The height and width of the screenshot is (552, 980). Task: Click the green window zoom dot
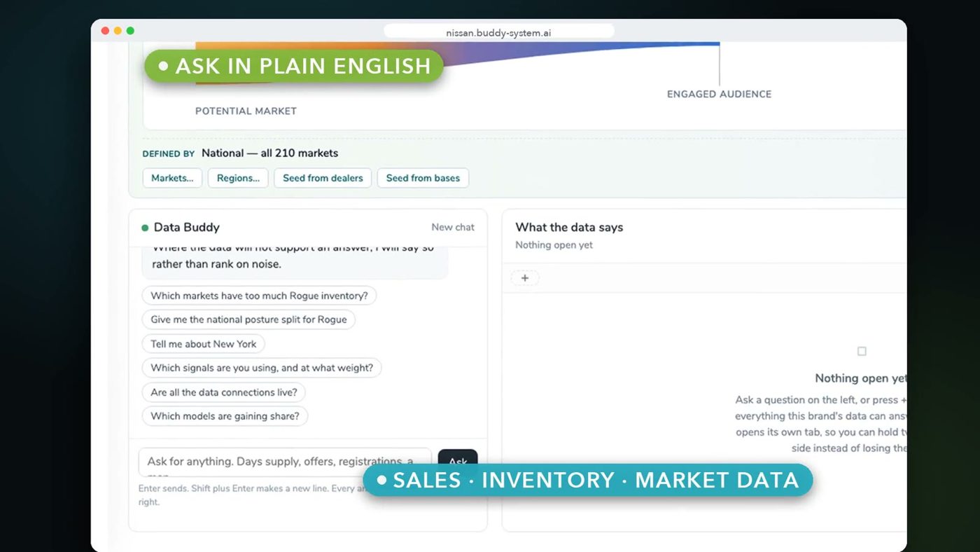130,31
